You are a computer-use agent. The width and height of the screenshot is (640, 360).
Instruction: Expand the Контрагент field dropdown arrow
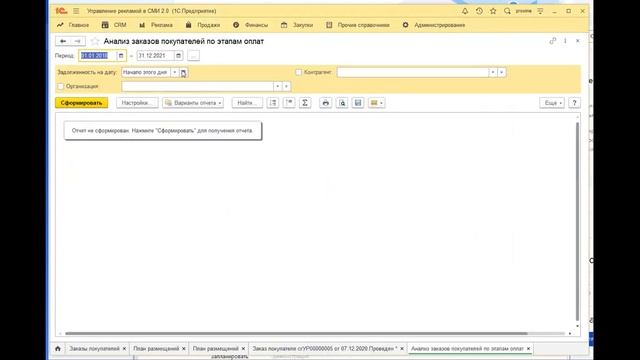click(493, 72)
